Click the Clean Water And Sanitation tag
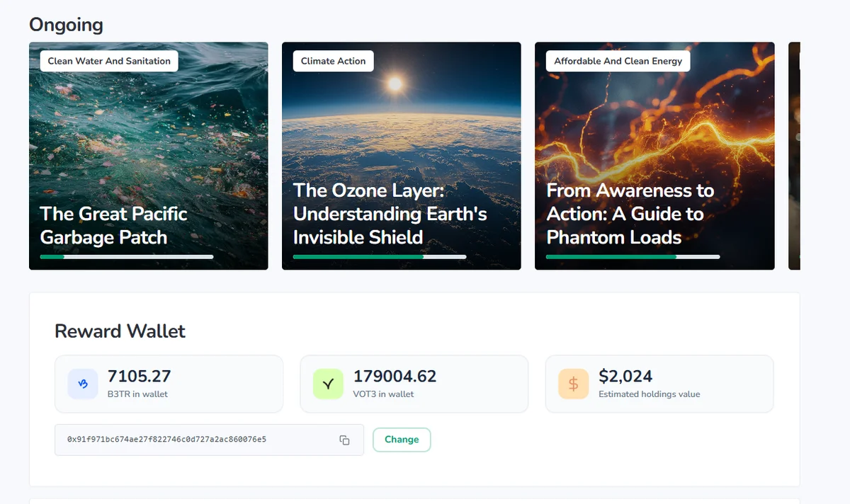Viewport: 850px width, 504px height. coord(109,61)
